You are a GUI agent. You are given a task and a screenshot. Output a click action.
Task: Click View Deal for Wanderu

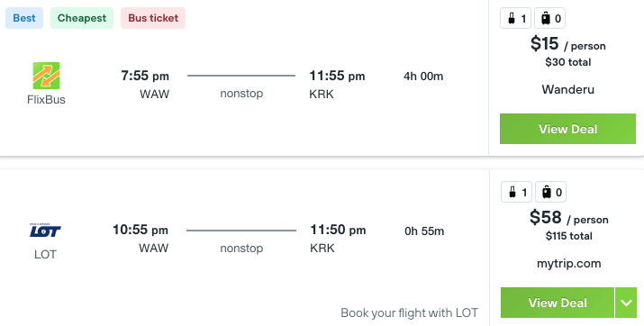567,129
